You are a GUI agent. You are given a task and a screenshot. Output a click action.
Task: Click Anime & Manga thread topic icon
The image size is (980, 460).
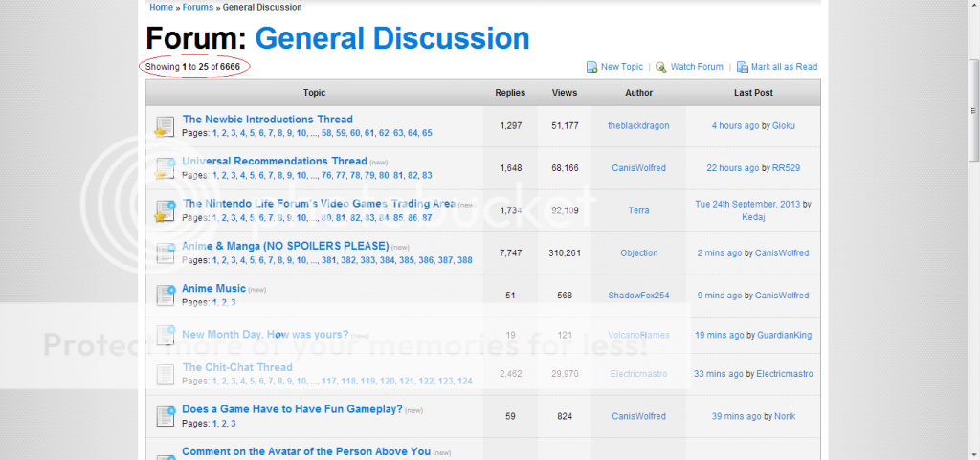(x=165, y=252)
